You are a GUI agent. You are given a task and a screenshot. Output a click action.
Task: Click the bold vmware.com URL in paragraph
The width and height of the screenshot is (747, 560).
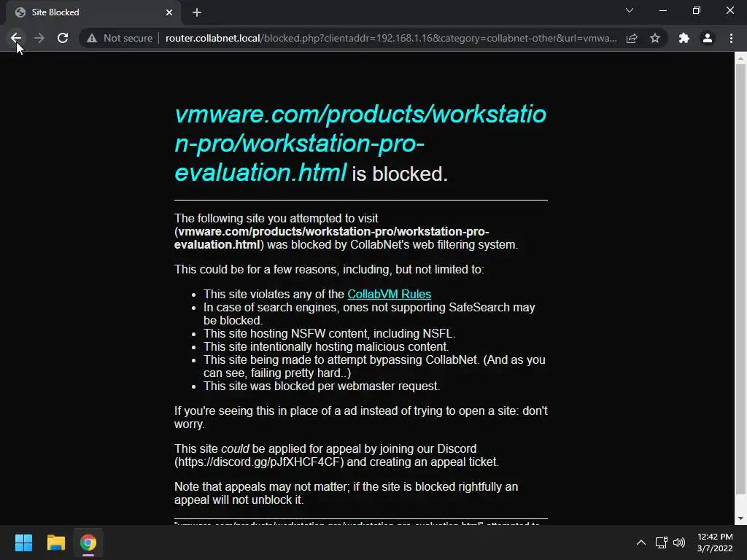(333, 238)
